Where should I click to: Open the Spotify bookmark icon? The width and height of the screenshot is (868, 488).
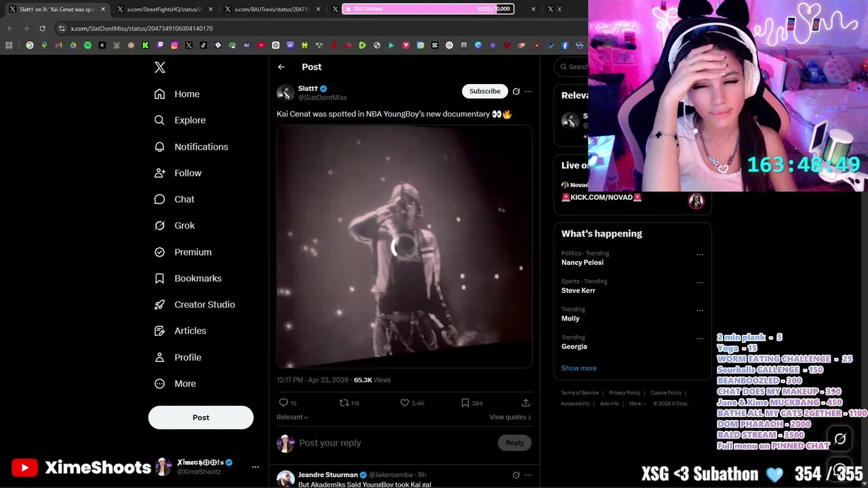(x=87, y=45)
